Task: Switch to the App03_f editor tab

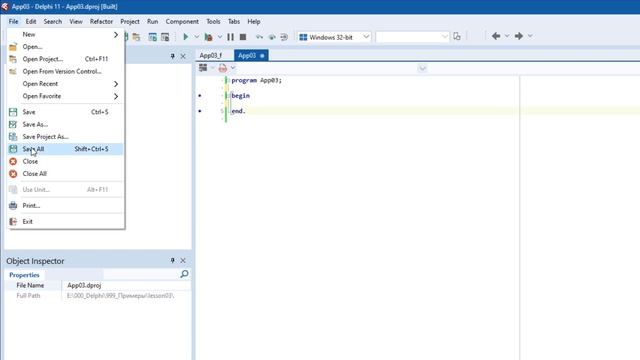Action: point(211,56)
